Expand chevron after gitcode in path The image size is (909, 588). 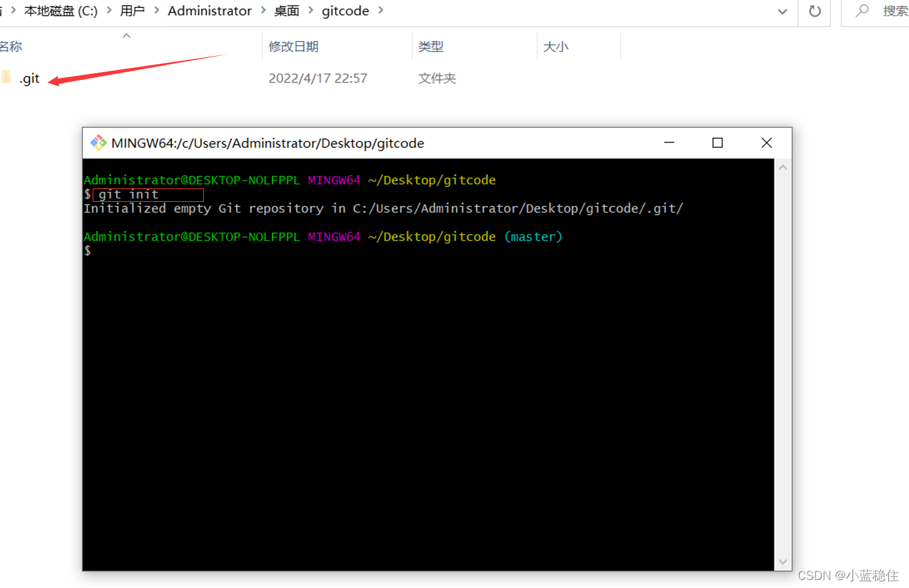click(x=381, y=11)
